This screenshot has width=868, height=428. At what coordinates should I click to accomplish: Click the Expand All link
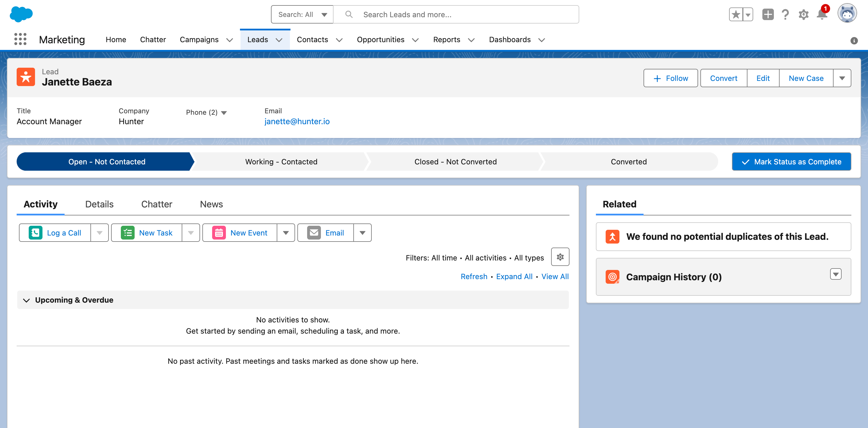point(514,277)
